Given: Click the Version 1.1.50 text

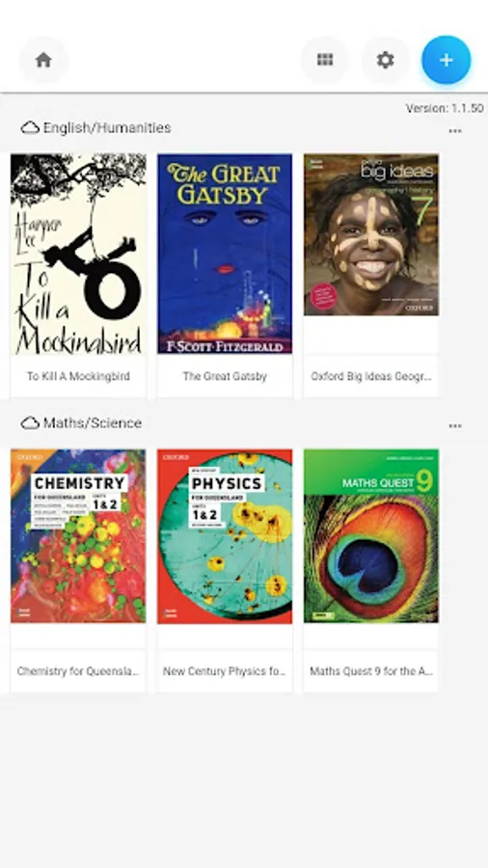Looking at the screenshot, I should click(x=445, y=108).
